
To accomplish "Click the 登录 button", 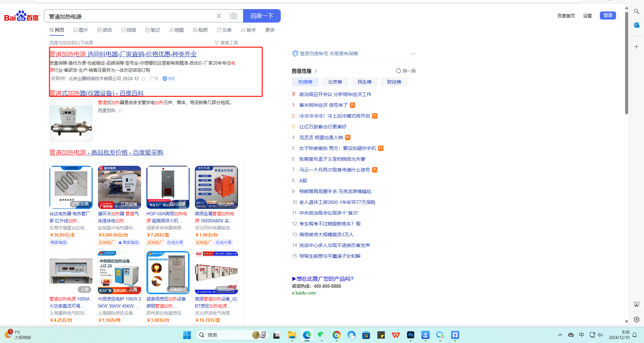I will click(608, 15).
